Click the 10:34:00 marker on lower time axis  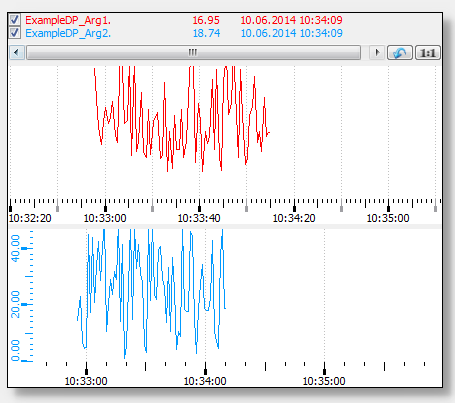pyautogui.click(x=205, y=381)
